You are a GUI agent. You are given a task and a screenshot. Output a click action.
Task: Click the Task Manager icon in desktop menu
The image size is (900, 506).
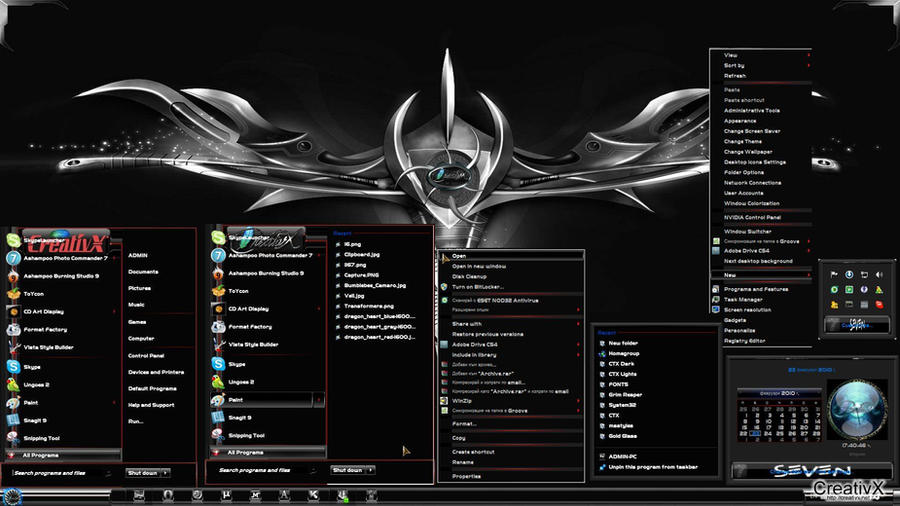click(x=715, y=299)
